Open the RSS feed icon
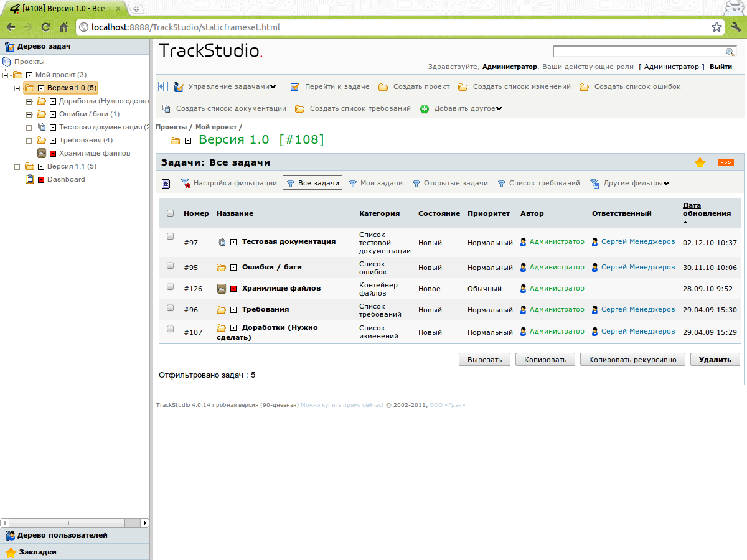 pyautogui.click(x=726, y=162)
